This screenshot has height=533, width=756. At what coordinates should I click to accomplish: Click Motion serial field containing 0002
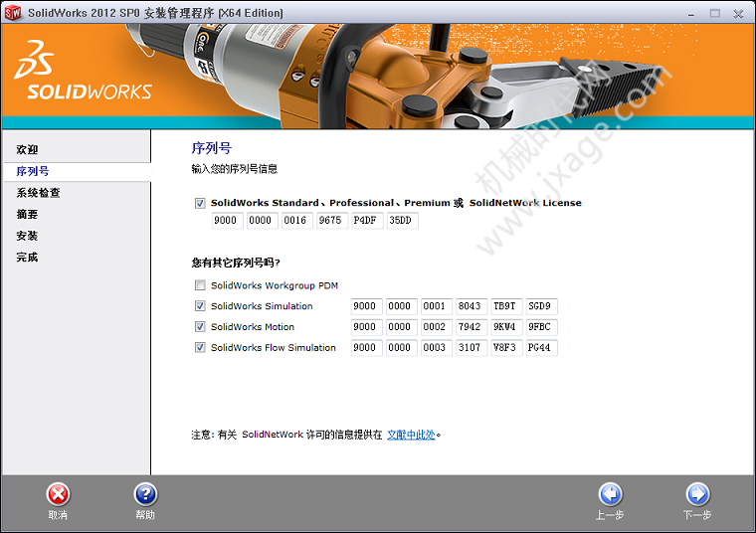tap(437, 327)
